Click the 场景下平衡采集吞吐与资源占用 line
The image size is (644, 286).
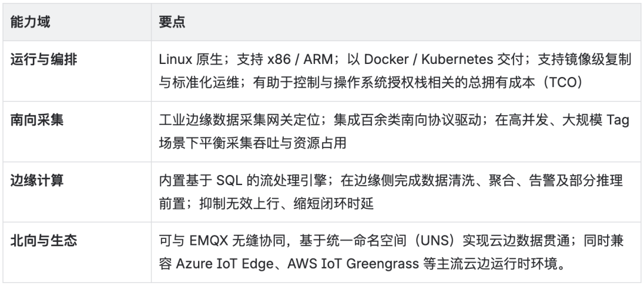click(253, 143)
